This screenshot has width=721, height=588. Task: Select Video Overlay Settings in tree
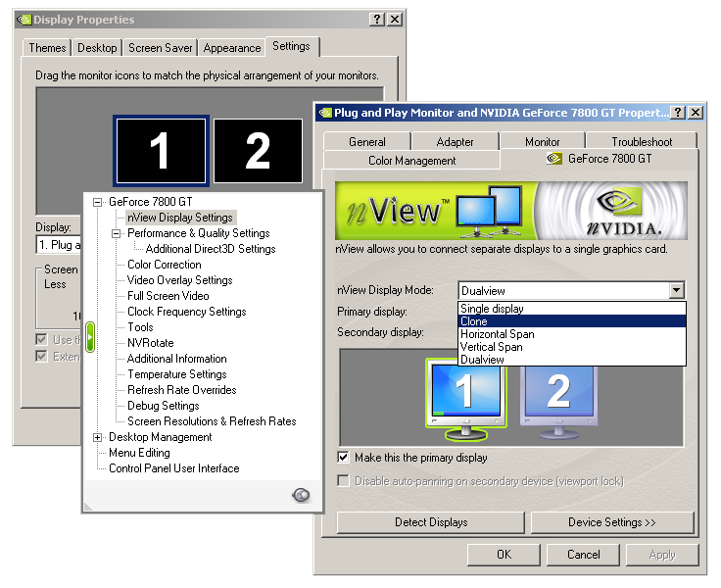pyautogui.click(x=180, y=280)
